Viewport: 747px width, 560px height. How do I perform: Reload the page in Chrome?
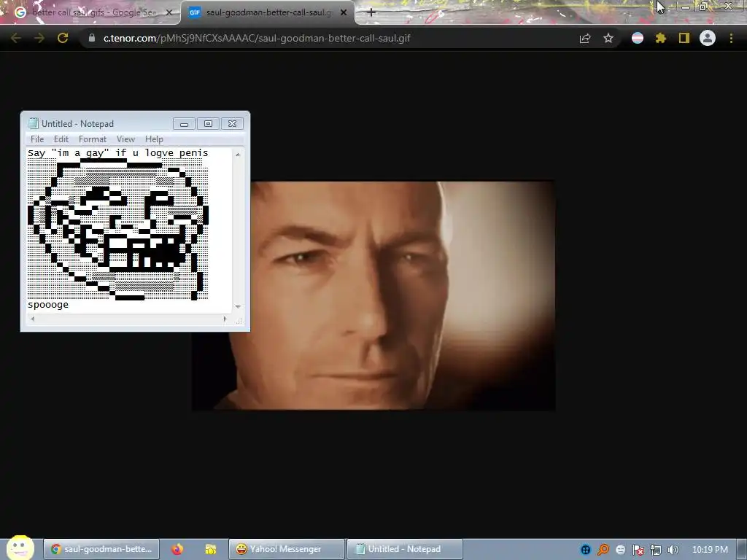[63, 38]
